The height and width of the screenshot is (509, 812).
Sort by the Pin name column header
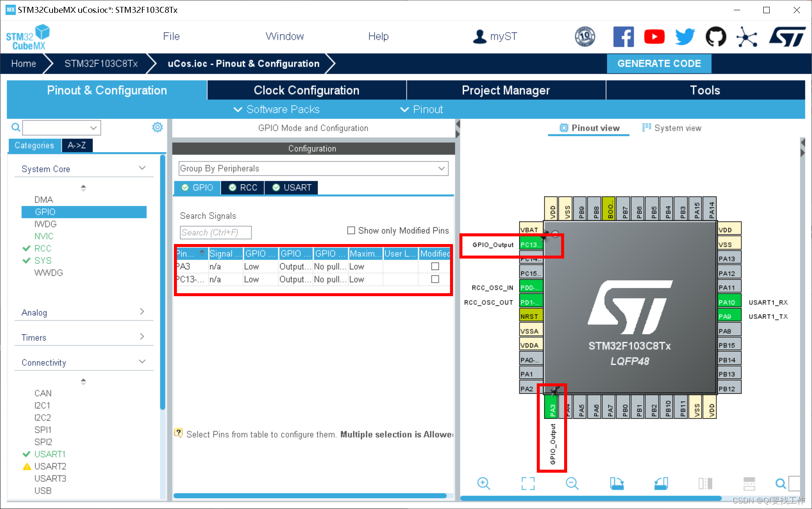click(191, 253)
